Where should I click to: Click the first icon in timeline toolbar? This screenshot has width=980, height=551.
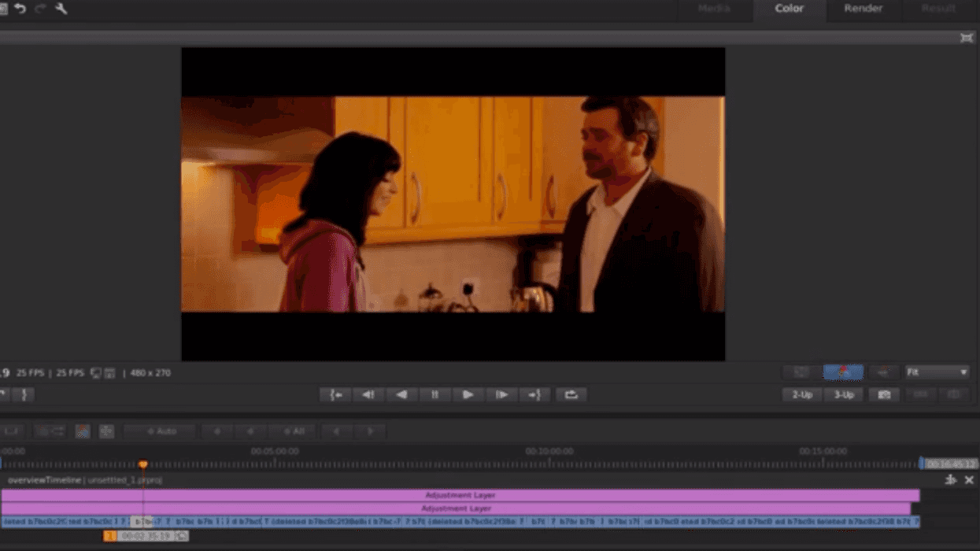[x=13, y=431]
